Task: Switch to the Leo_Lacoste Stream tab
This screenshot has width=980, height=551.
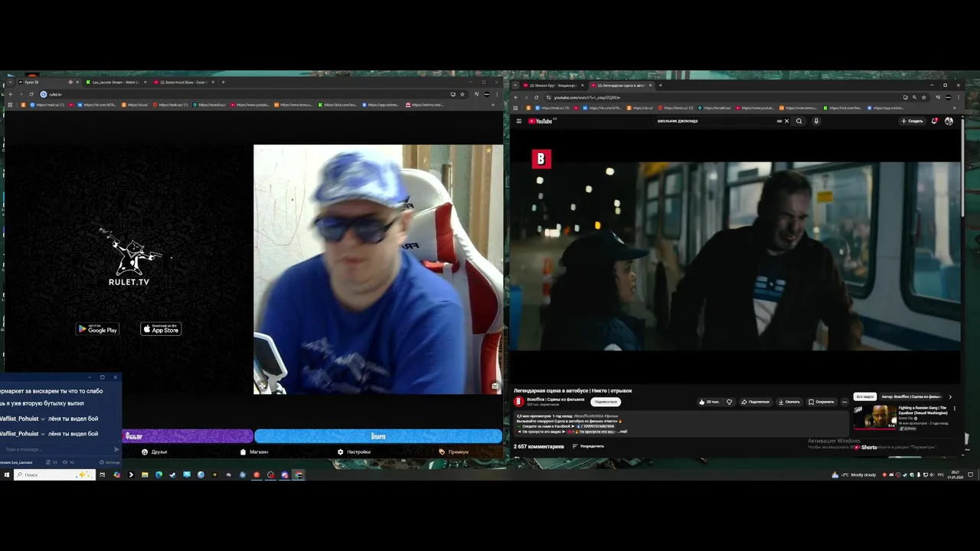Action: [x=117, y=82]
